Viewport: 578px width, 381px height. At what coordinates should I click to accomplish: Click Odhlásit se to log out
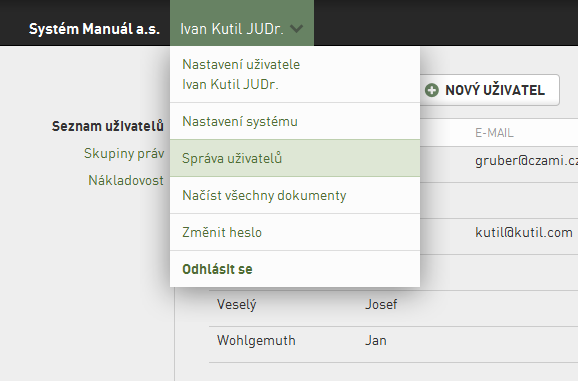[295, 269]
